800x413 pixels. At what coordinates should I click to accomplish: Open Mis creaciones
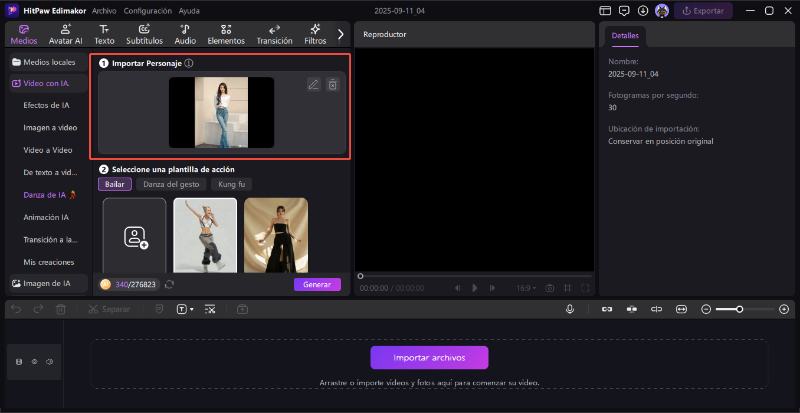click(x=48, y=262)
